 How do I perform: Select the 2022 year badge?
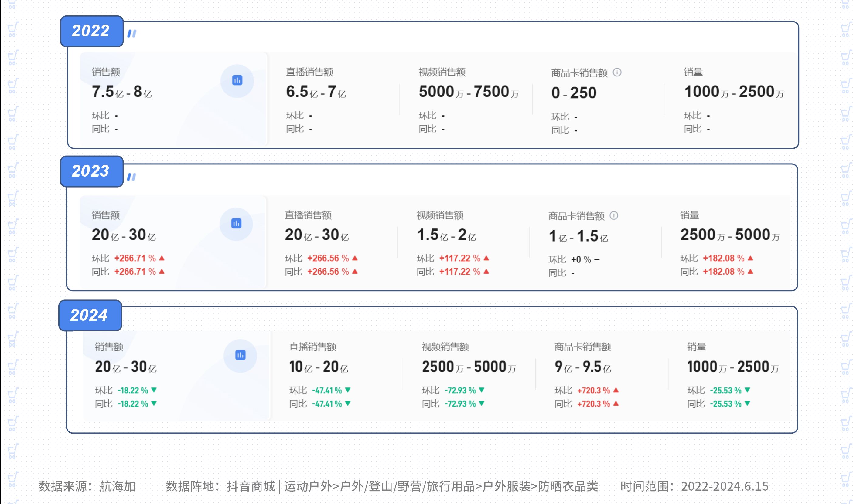pos(91,31)
